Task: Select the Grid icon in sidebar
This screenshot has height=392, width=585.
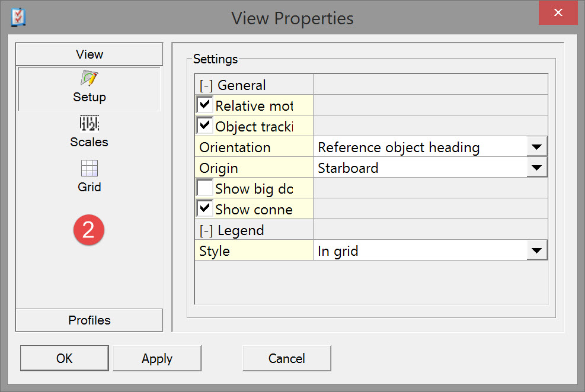Action: [89, 168]
